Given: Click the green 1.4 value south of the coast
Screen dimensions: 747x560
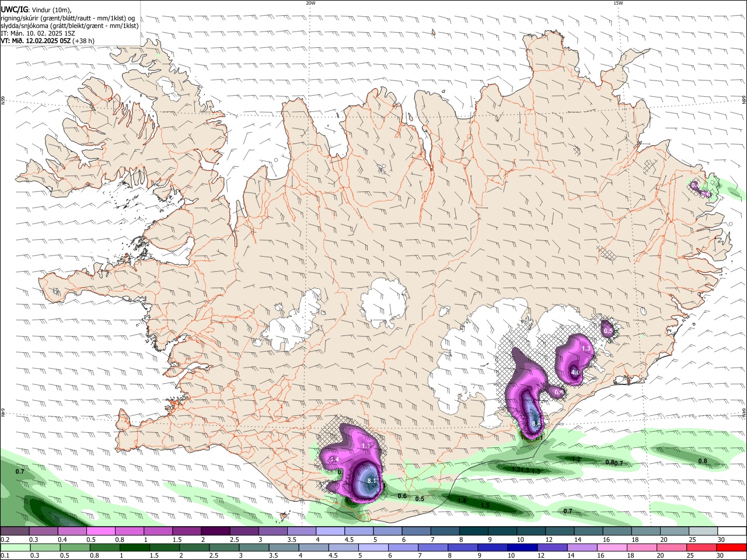Looking at the screenshot, I should click(x=462, y=501).
